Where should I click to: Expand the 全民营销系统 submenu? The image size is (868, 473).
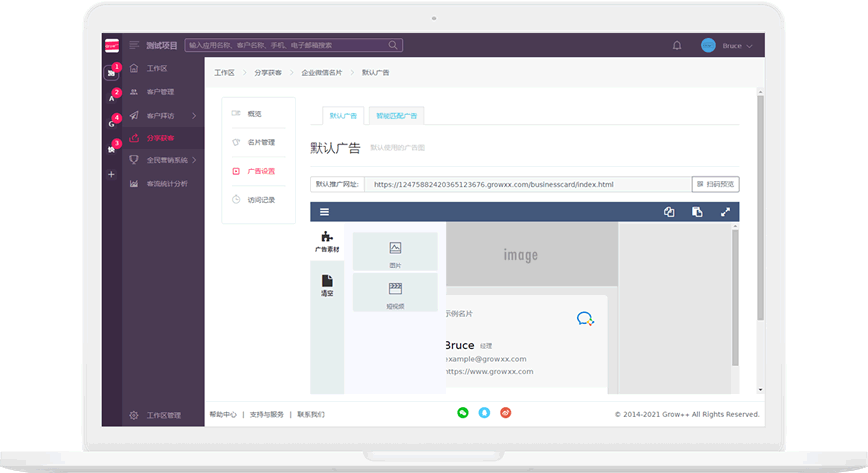point(194,160)
